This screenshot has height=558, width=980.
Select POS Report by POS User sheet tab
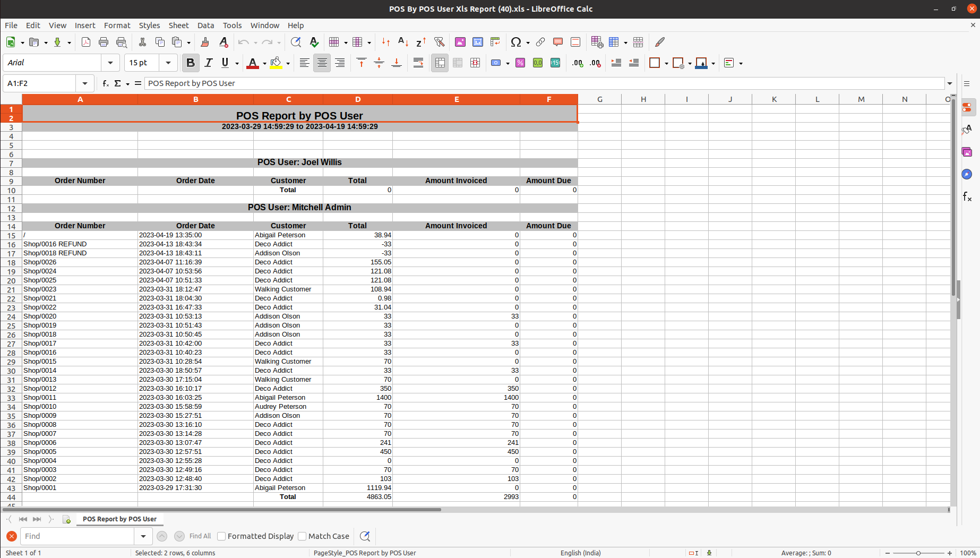[x=119, y=519]
